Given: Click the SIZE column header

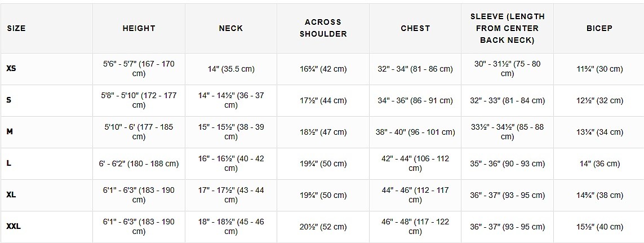Looking at the screenshot, I should 16,28.
